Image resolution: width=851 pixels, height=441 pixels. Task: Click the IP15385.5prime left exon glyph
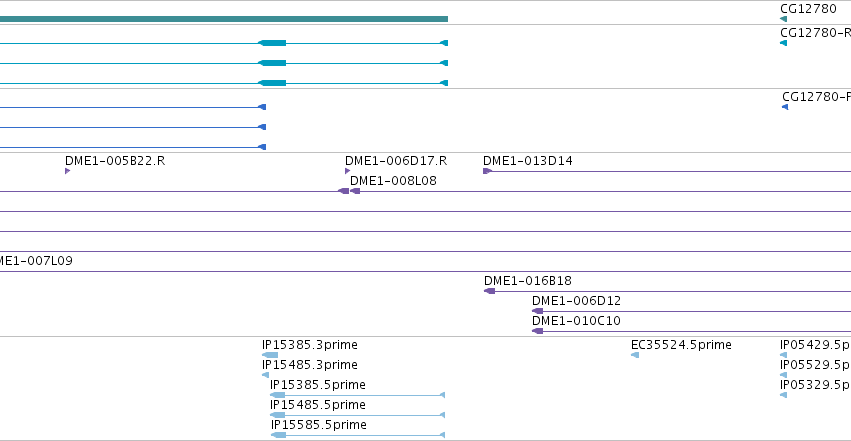277,395
